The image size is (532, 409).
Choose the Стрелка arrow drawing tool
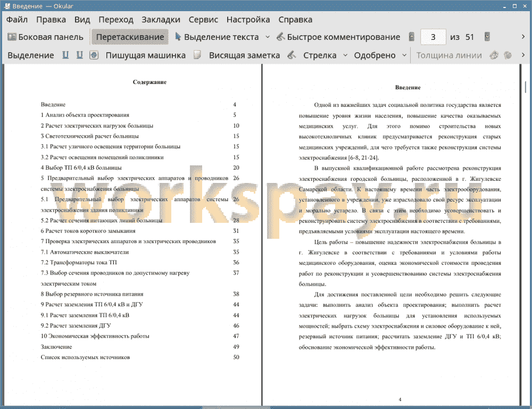coord(320,55)
